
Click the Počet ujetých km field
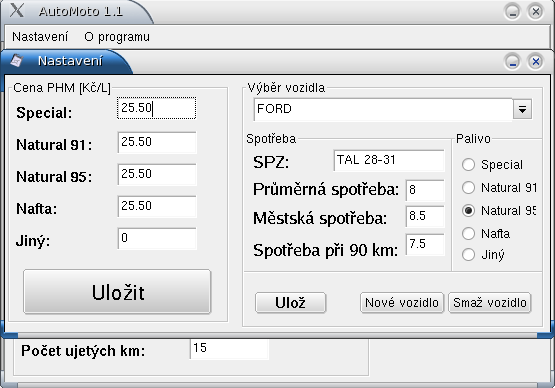[x=229, y=349]
